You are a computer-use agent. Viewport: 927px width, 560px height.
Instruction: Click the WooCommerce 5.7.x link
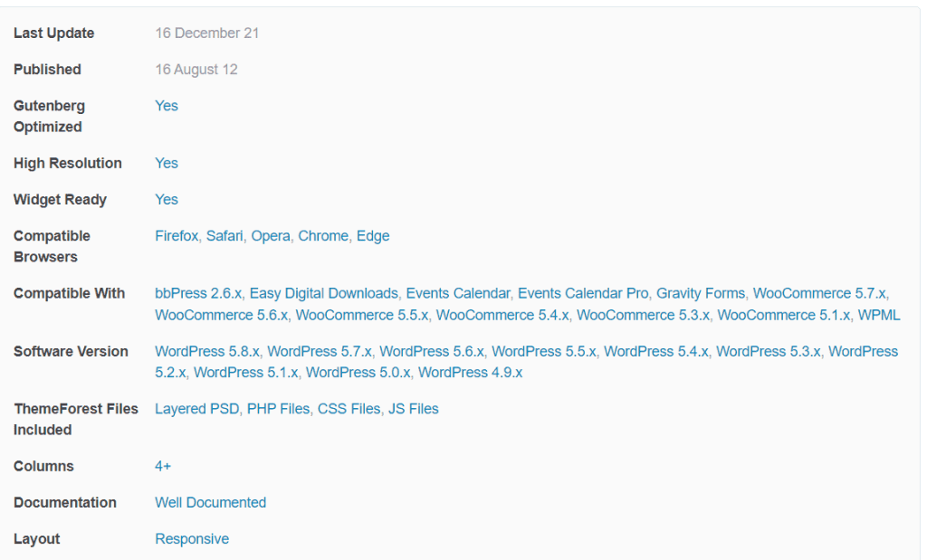[x=818, y=294]
